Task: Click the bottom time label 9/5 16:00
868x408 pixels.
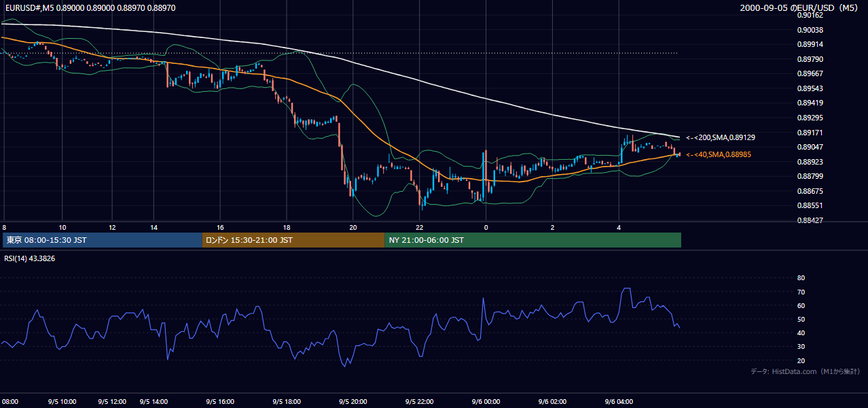Action: 220,402
